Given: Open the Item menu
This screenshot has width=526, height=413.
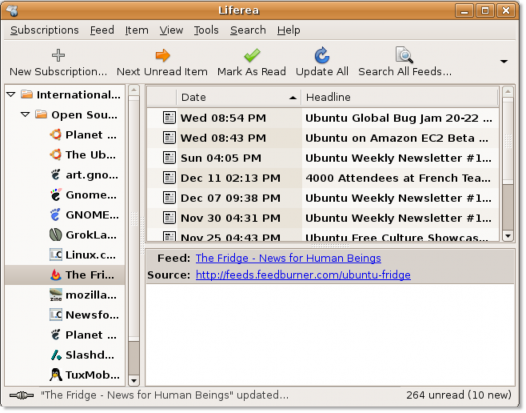Looking at the screenshot, I should (137, 30).
